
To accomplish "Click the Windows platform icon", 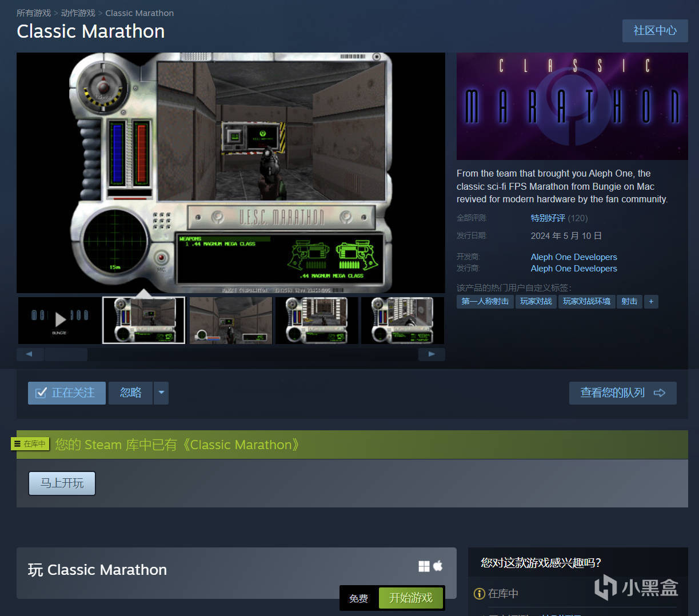I will coord(424,566).
